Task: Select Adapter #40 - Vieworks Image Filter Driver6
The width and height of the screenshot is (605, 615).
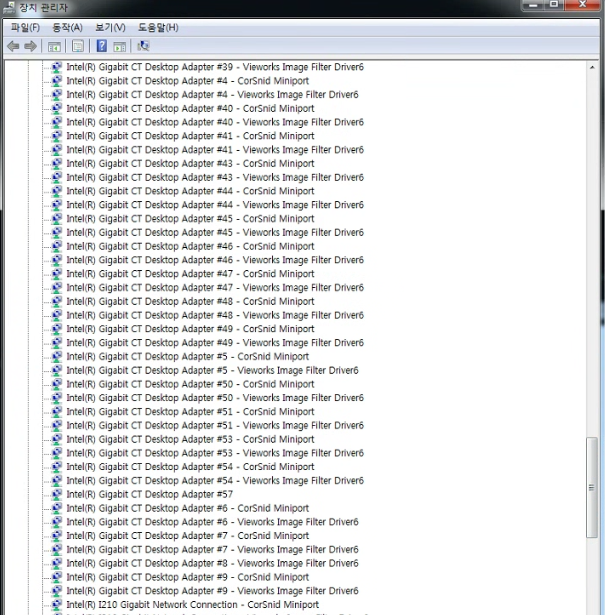Action: pyautogui.click(x=215, y=122)
